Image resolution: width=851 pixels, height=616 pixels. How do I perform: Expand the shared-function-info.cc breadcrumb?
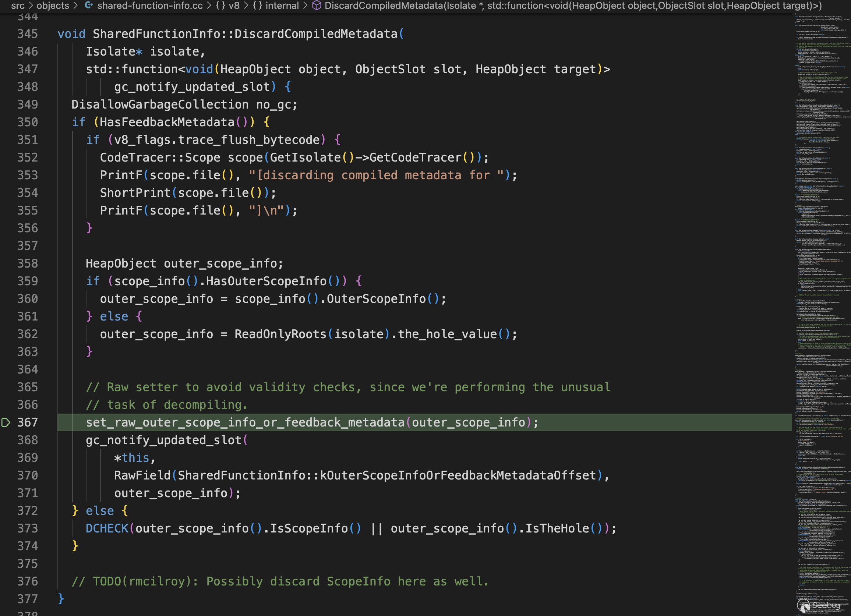point(150,5)
